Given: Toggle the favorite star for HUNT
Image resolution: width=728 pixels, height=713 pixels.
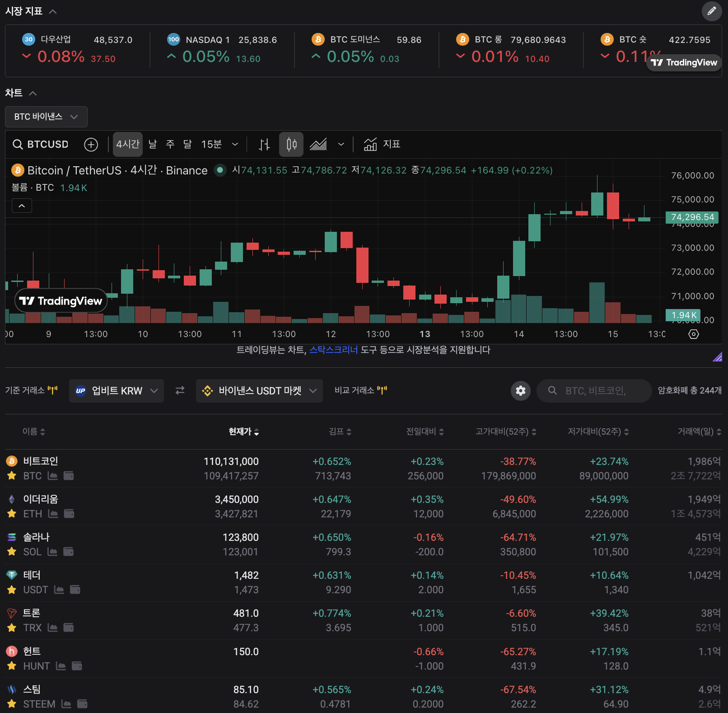Looking at the screenshot, I should coord(12,666).
